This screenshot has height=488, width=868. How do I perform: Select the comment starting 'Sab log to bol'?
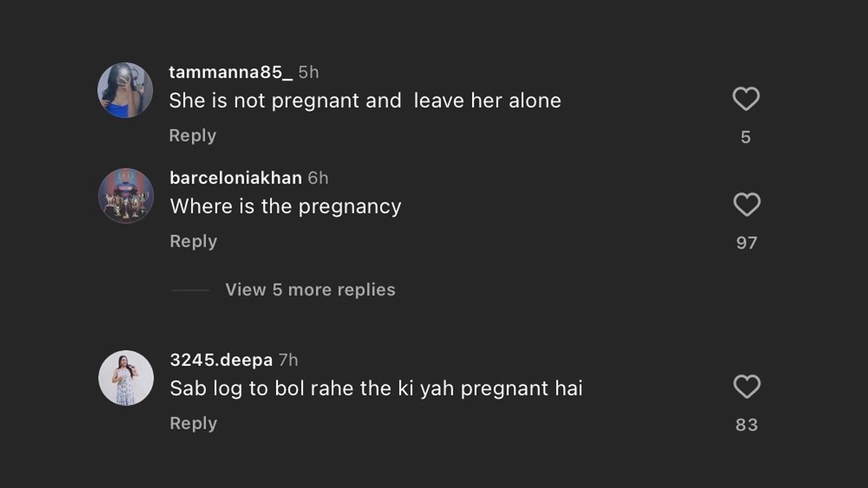pyautogui.click(x=376, y=389)
